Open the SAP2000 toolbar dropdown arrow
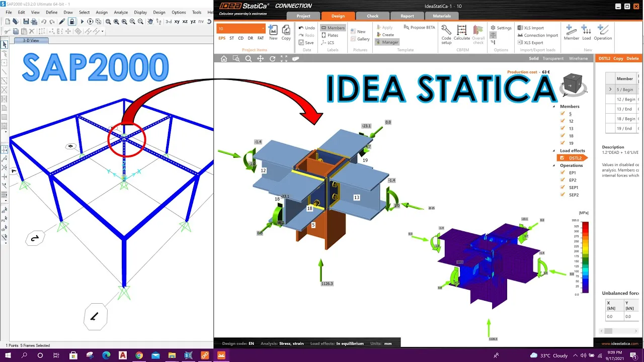This screenshot has width=644, height=362. (x=103, y=31)
